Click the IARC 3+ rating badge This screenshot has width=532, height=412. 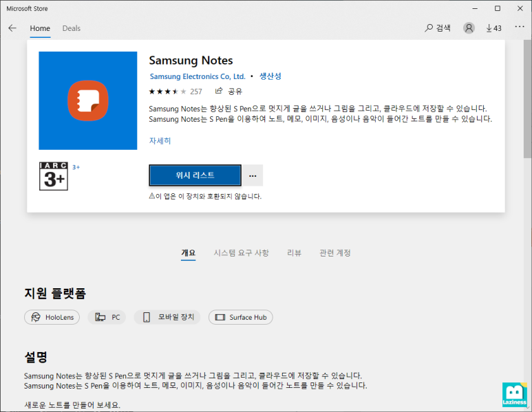54,176
